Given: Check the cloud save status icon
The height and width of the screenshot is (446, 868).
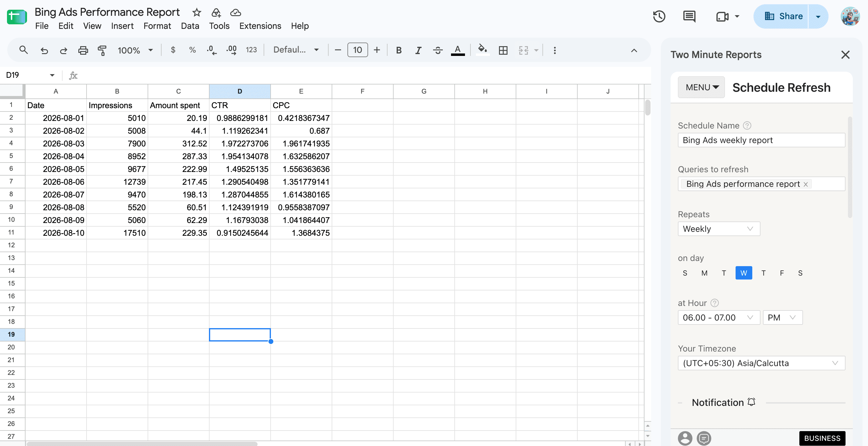Looking at the screenshot, I should 236,12.
